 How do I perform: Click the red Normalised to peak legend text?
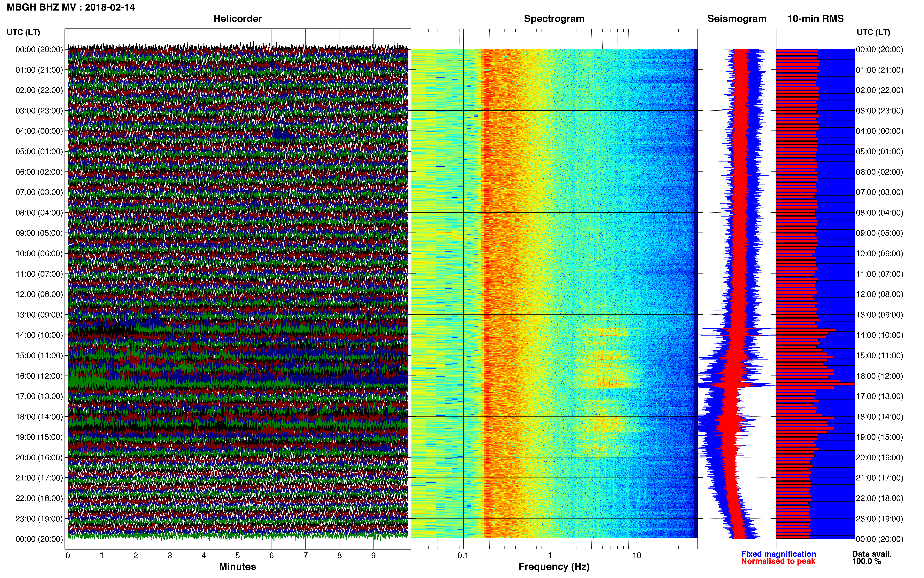click(x=778, y=561)
